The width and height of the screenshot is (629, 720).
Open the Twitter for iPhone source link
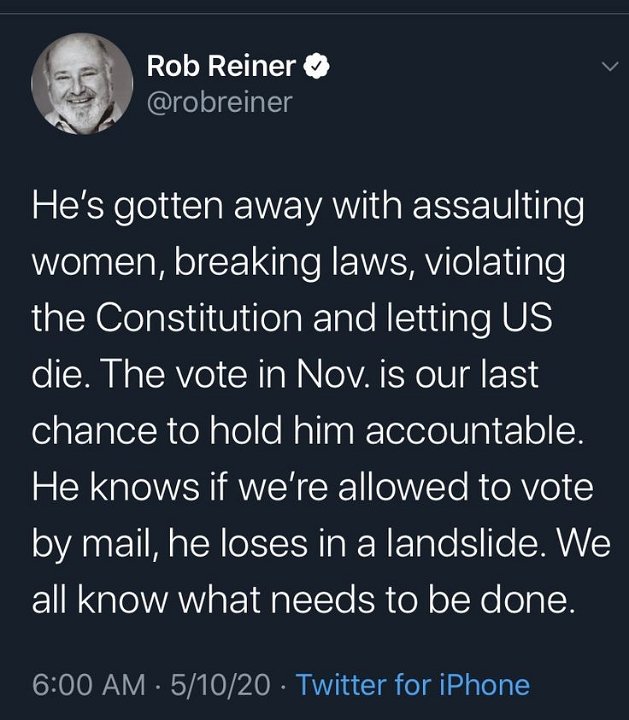click(413, 685)
